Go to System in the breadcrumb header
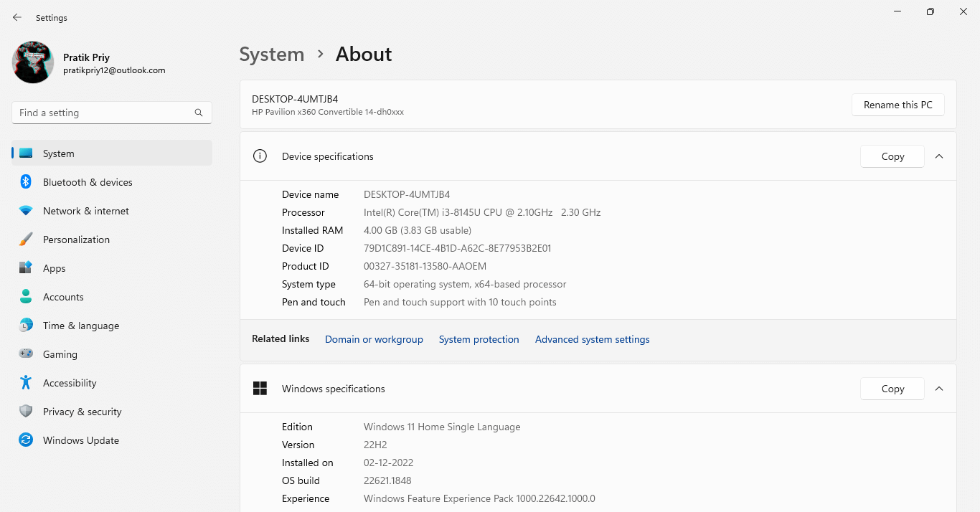The height and width of the screenshot is (512, 980). point(271,54)
